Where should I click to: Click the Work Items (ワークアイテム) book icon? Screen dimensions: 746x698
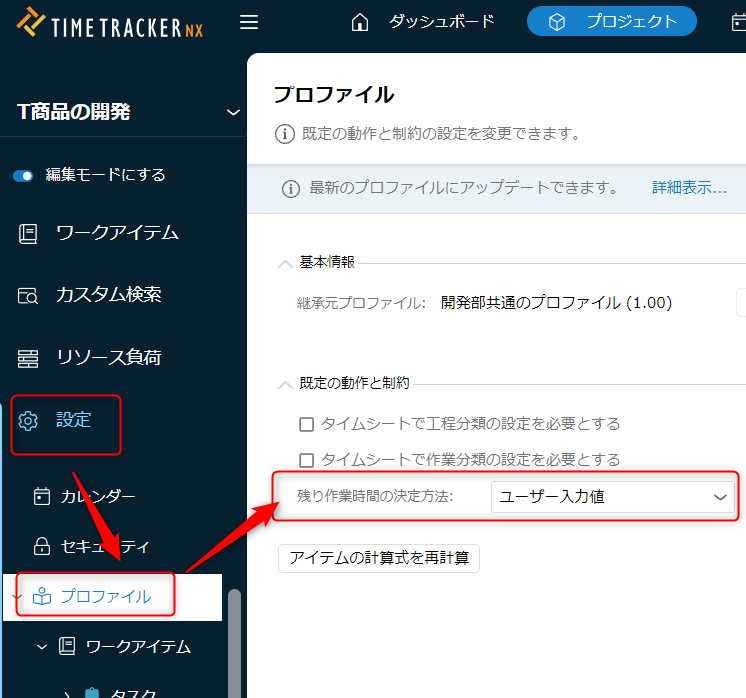click(x=28, y=233)
